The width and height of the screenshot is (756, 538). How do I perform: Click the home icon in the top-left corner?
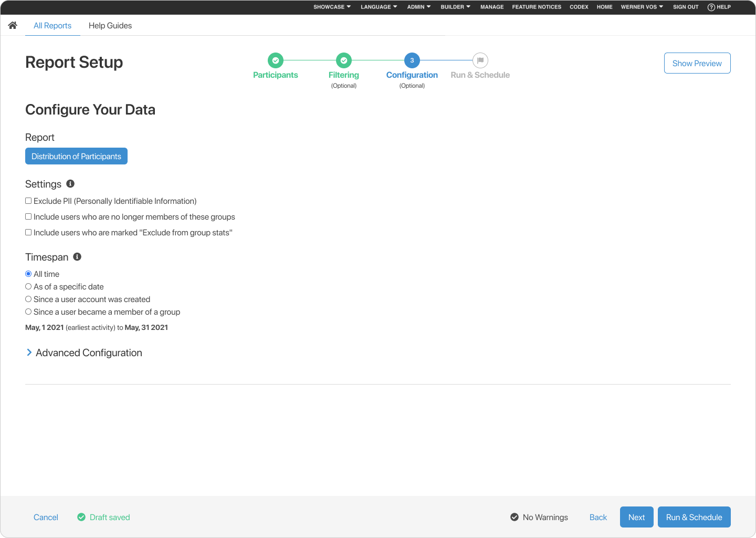click(x=12, y=25)
